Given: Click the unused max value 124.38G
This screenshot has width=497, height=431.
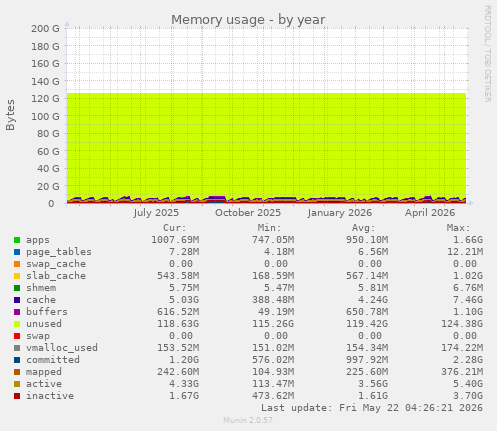Looking at the screenshot, I should point(462,324).
